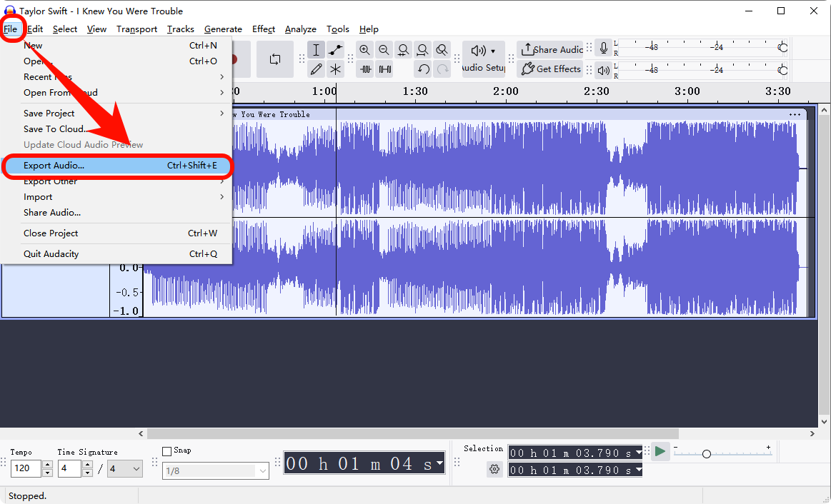Image resolution: width=831 pixels, height=504 pixels.
Task: Open selection start time format arrow
Action: point(639,453)
